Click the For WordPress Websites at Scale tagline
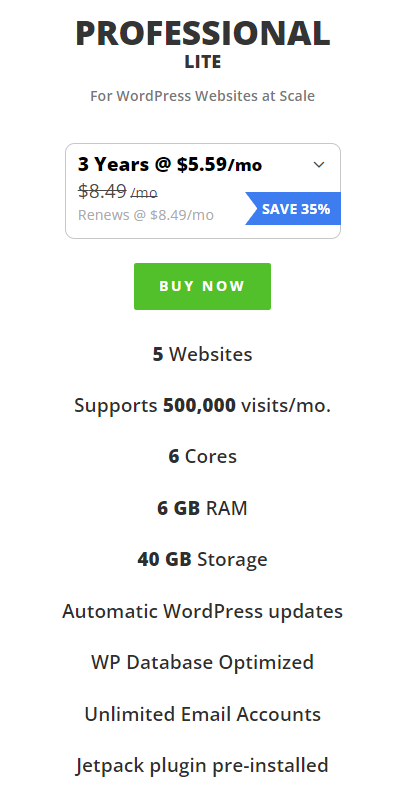Image resolution: width=420 pixels, height=797 pixels. tap(202, 96)
